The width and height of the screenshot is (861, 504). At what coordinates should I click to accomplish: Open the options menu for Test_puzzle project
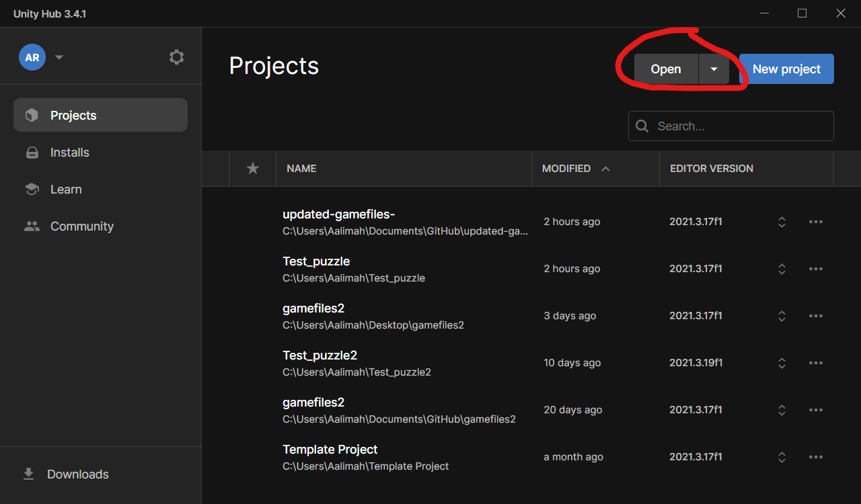tap(815, 268)
